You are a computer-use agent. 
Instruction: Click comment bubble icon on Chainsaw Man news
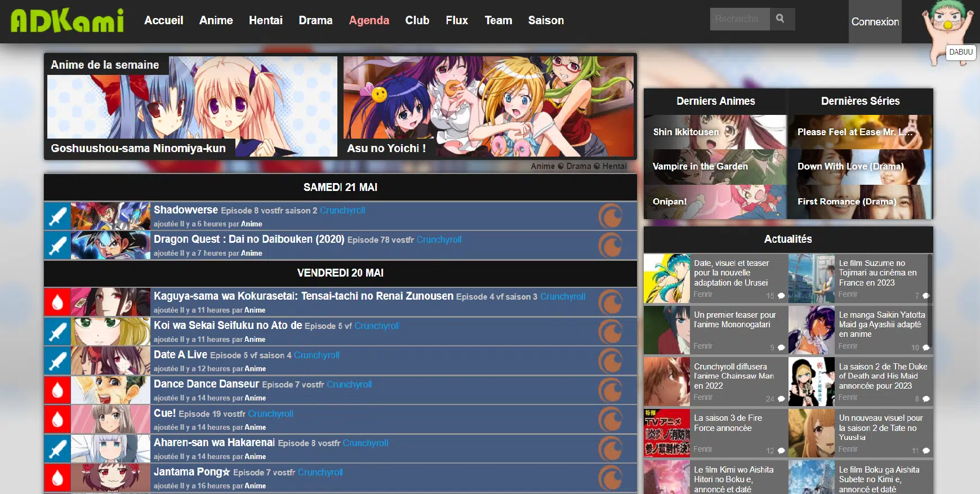click(781, 399)
